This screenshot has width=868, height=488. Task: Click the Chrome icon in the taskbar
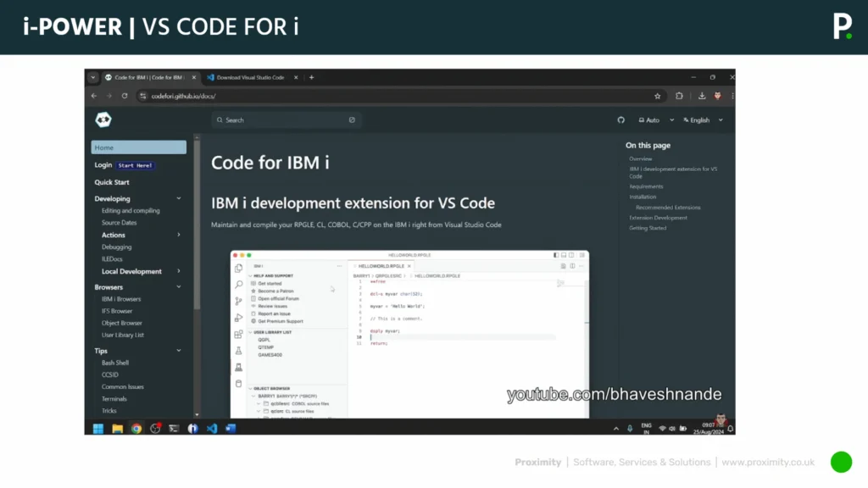tap(136, 428)
